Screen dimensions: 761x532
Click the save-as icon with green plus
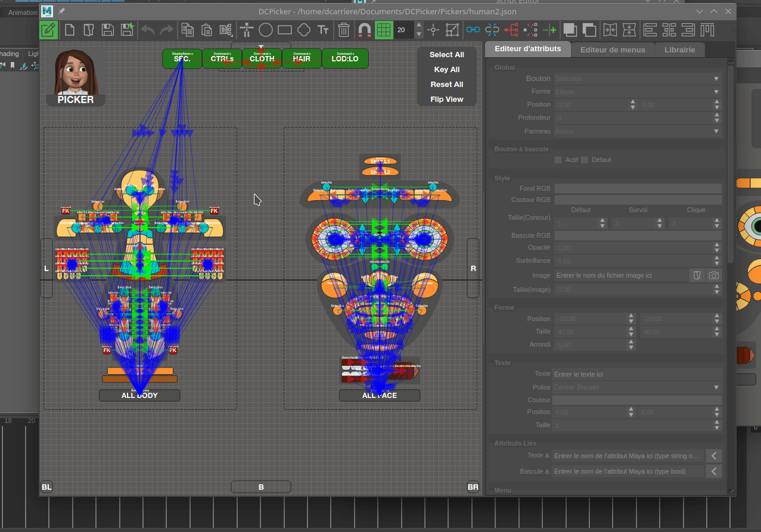(127, 30)
